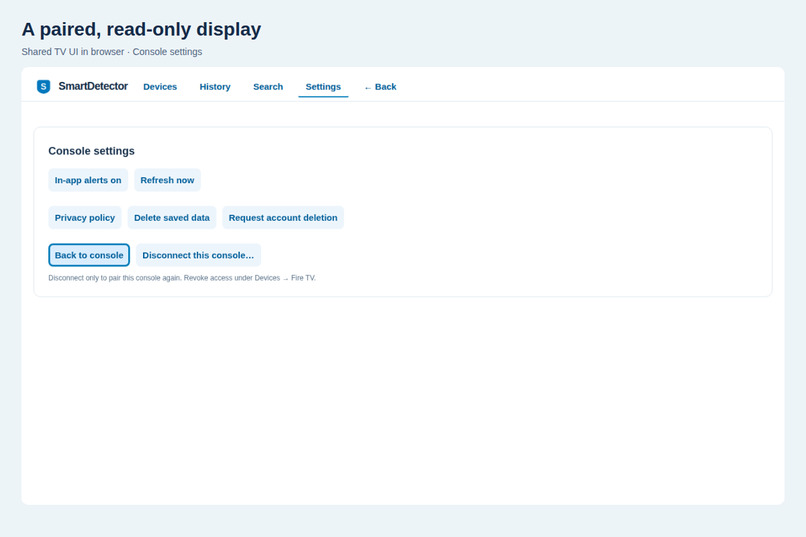Click the Console settings heading
The image size is (806, 537).
tap(91, 151)
